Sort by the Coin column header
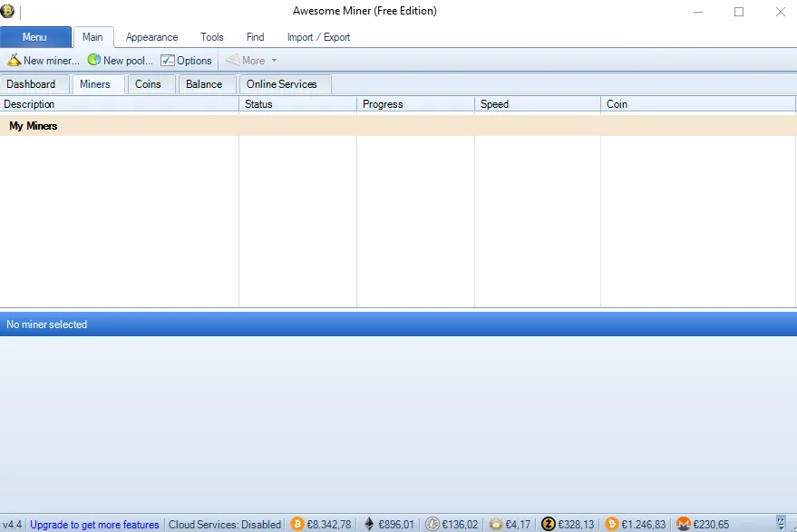The width and height of the screenshot is (797, 532). (x=699, y=104)
